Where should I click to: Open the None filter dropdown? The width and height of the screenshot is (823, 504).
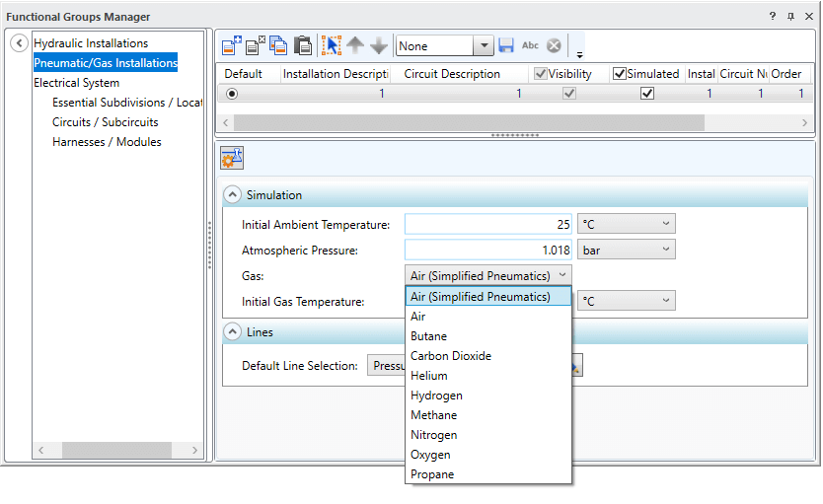point(484,46)
